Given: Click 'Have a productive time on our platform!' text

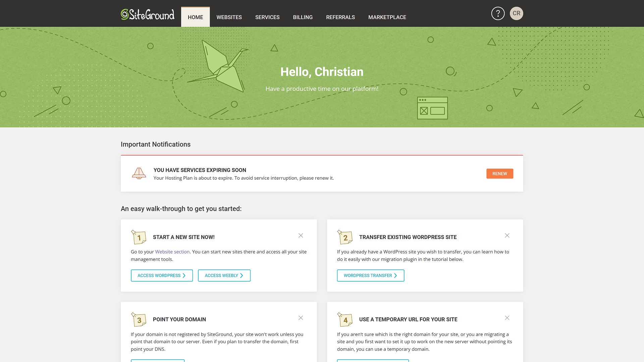Looking at the screenshot, I should pyautogui.click(x=322, y=89).
